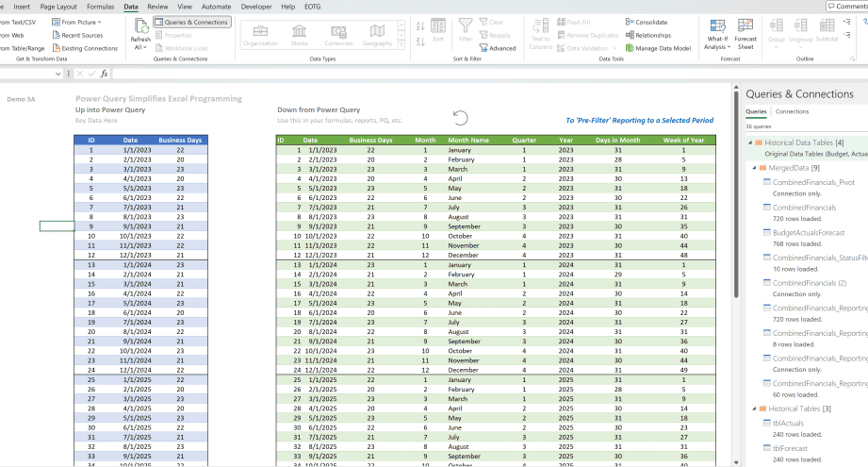Click From Picture icon
Screen dimensions: 868x467
56,22
